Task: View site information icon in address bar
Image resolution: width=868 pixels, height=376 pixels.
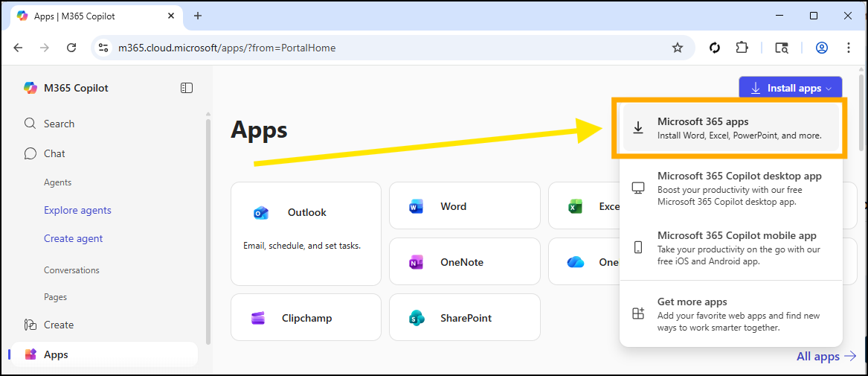Action: pos(103,48)
